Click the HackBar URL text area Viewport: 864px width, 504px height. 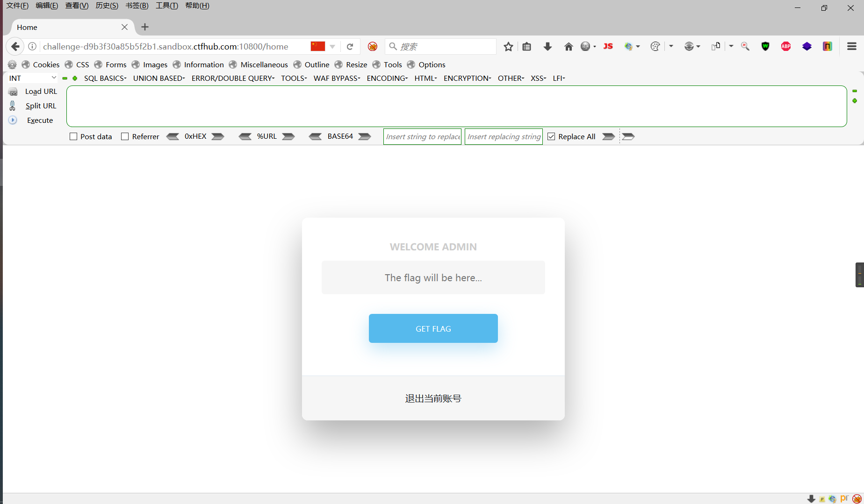(x=456, y=106)
